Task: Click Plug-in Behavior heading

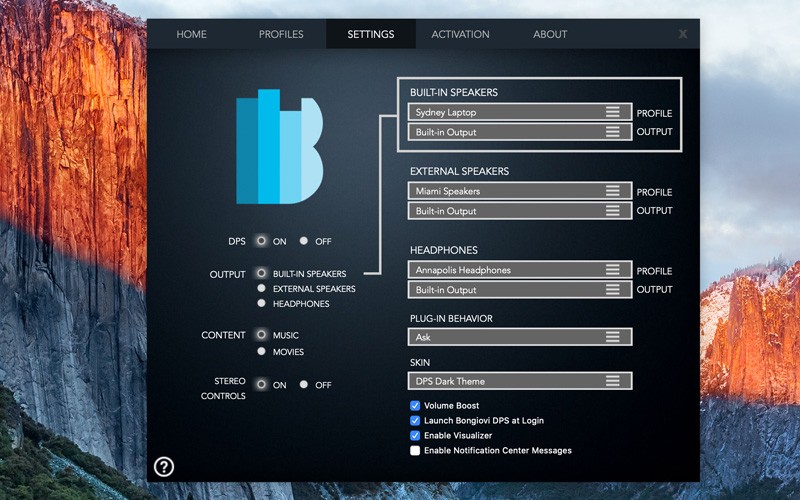Action: point(451,318)
